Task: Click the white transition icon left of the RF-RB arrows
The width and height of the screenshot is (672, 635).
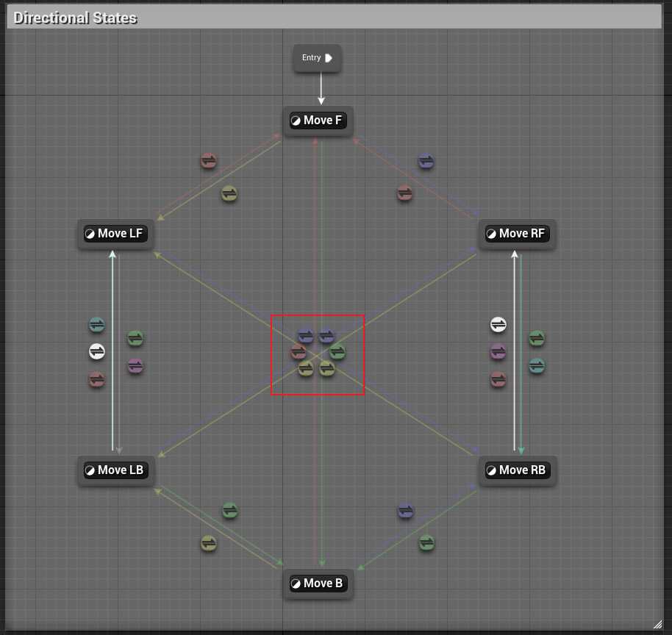Action: point(498,325)
